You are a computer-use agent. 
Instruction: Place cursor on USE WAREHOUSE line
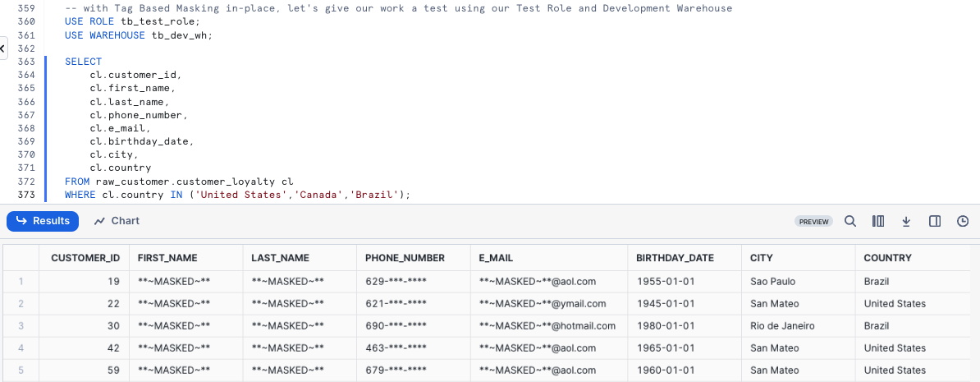pyautogui.click(x=140, y=35)
